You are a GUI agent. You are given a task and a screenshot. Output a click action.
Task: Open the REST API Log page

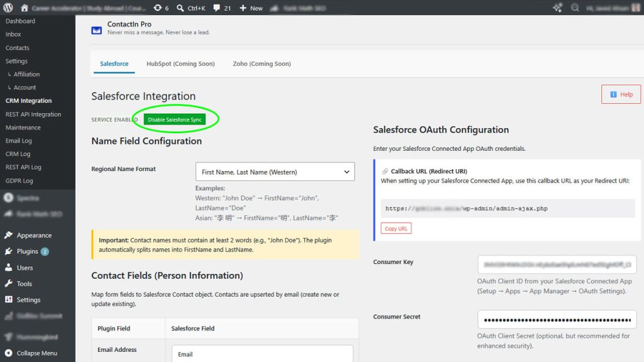23,167
